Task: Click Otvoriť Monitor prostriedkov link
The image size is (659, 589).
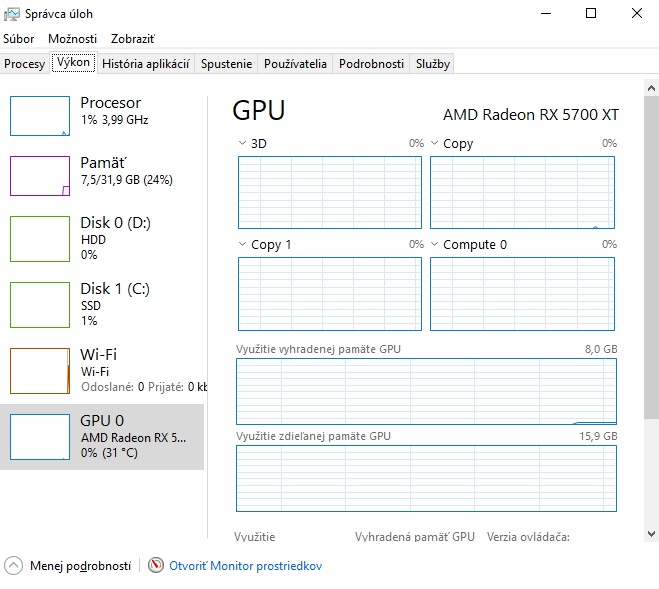Action: click(x=245, y=565)
